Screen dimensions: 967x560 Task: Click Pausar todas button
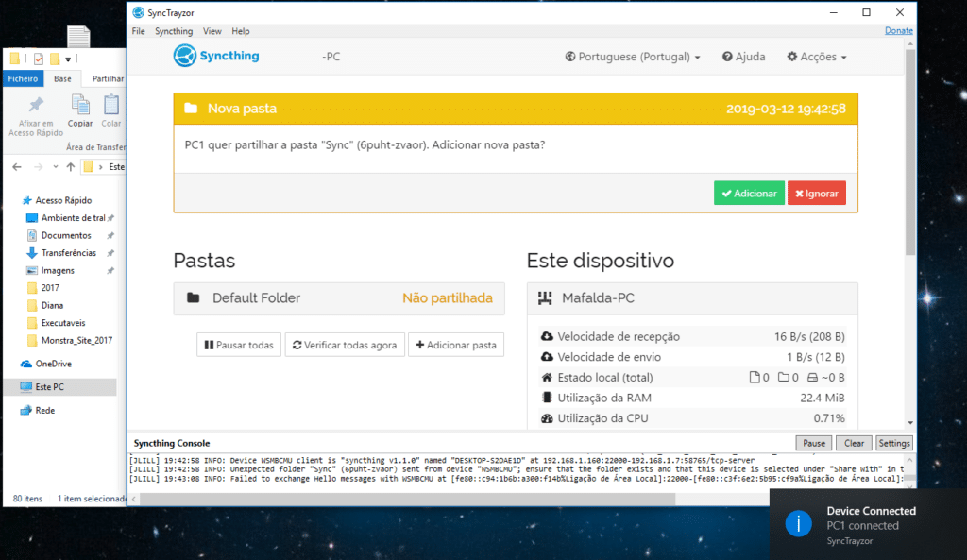[239, 345]
